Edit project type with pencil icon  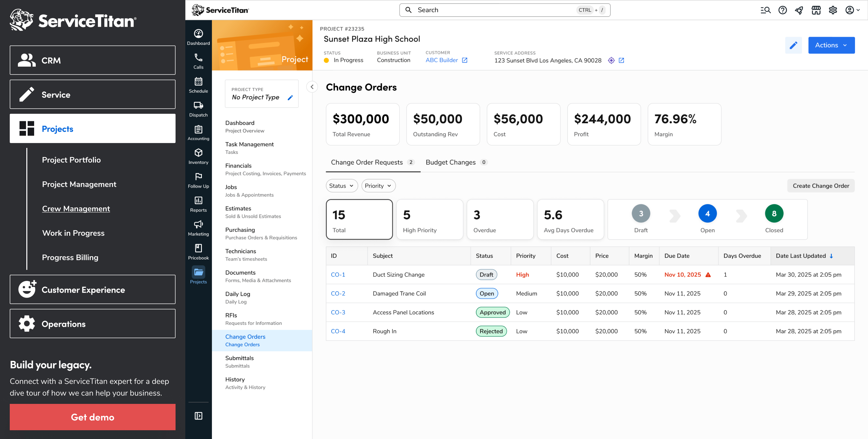(x=290, y=98)
